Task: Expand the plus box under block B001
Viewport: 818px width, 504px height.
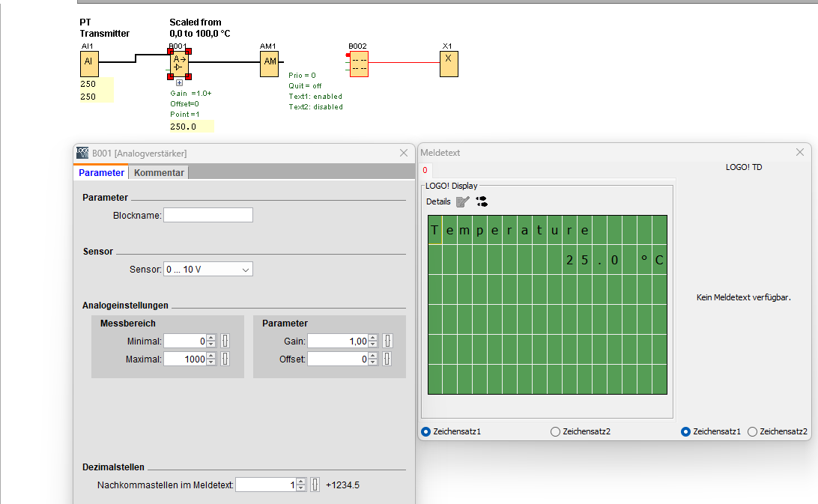Action: (179, 83)
